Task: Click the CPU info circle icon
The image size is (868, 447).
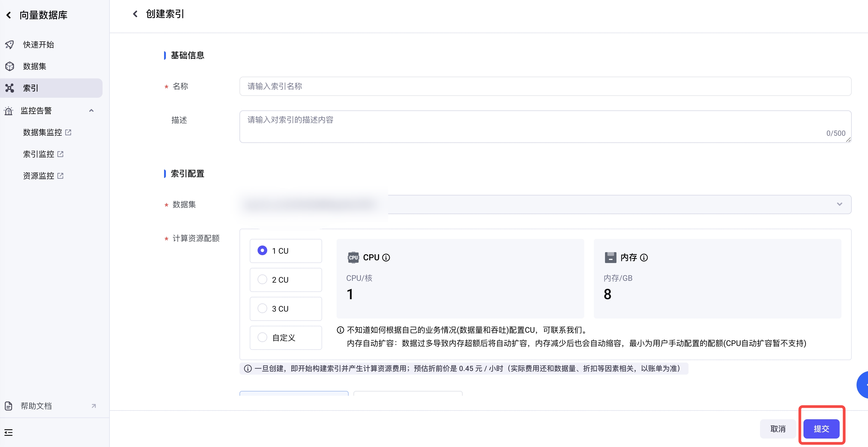Action: click(x=386, y=258)
